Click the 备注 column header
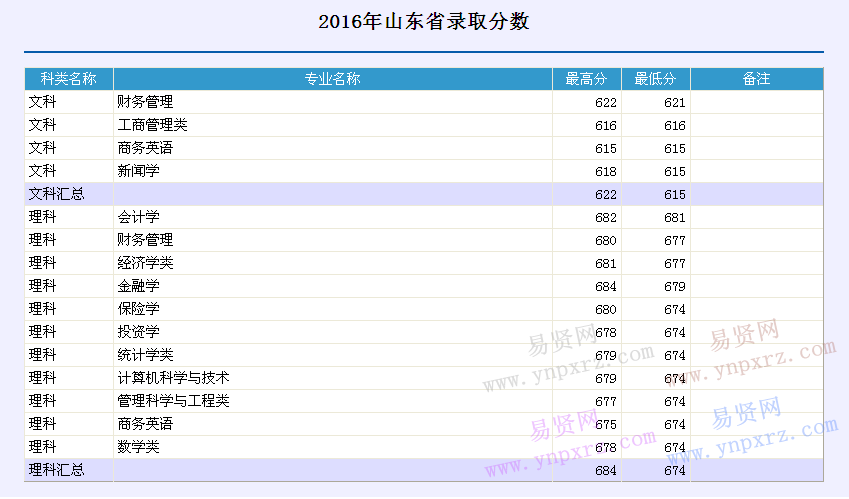 tap(756, 79)
